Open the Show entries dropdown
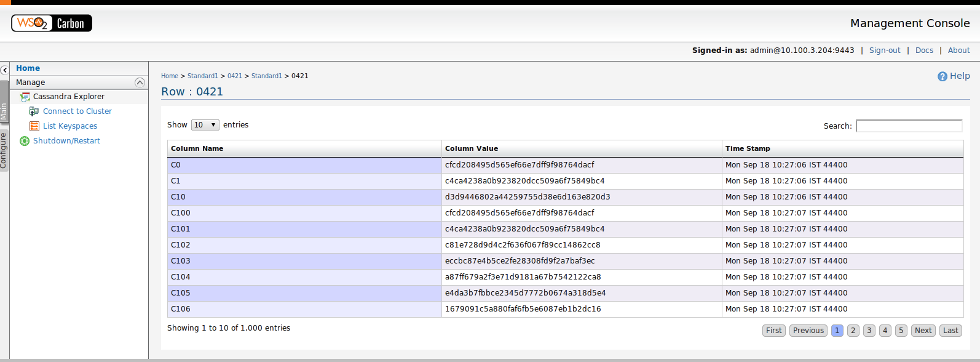The image size is (980, 362). tap(205, 125)
